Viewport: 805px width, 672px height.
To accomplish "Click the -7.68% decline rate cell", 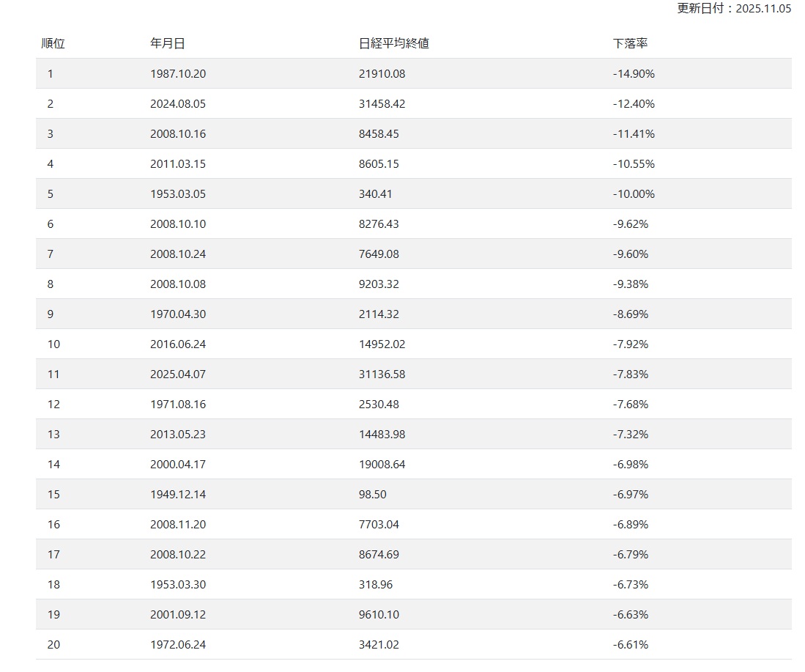I will coord(631,405).
